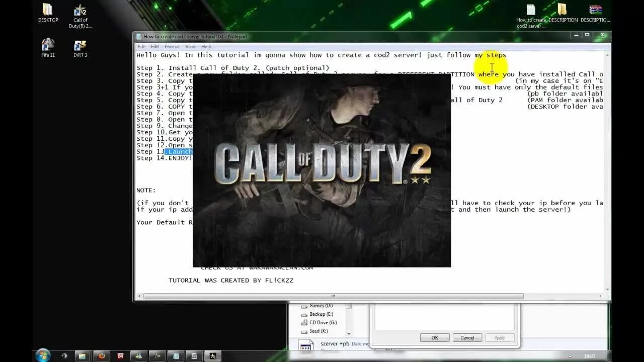
Task: Click the Notepad horizontal scrollbar thumb
Action: [334, 296]
